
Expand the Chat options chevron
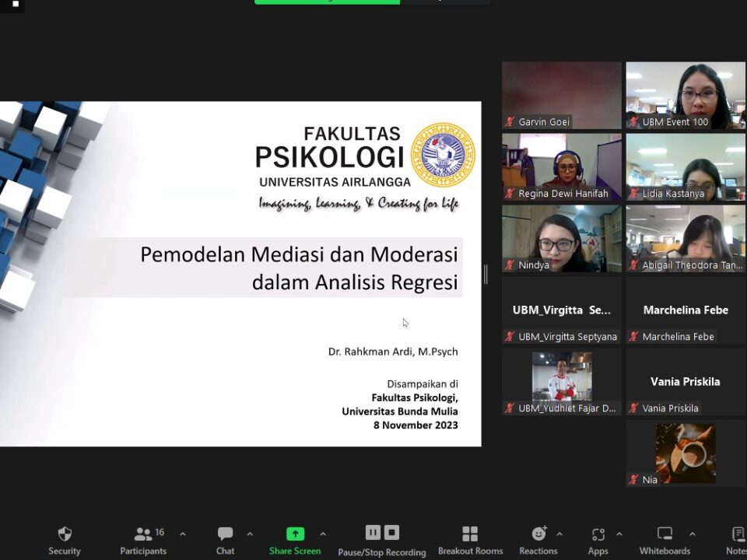250,534
